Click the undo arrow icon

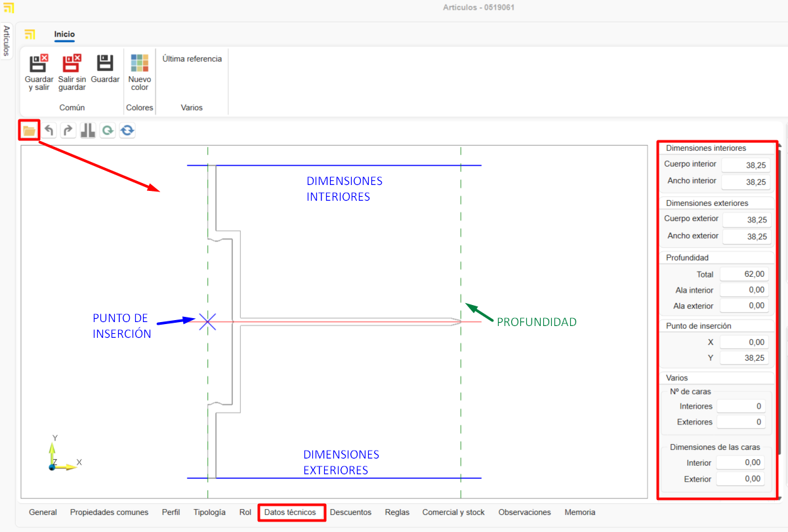point(49,131)
